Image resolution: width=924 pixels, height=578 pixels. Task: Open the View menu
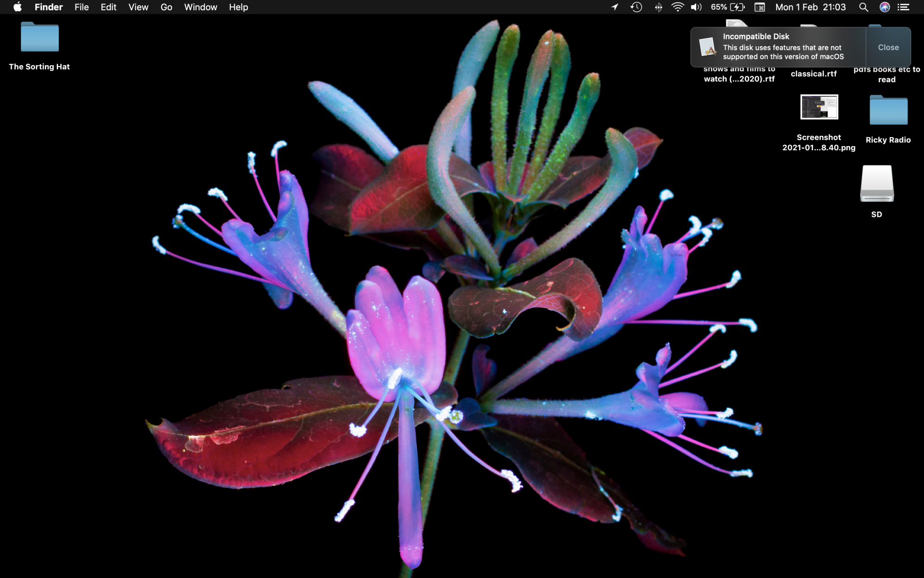tap(138, 7)
